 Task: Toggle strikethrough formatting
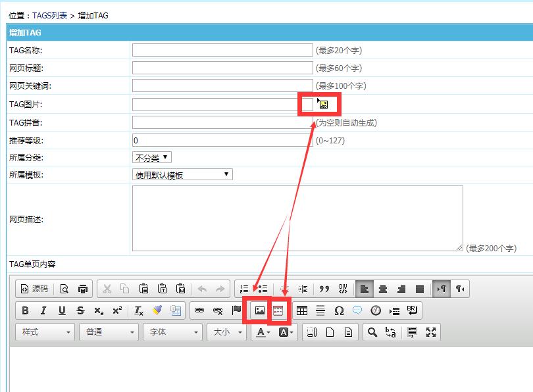pos(80,310)
